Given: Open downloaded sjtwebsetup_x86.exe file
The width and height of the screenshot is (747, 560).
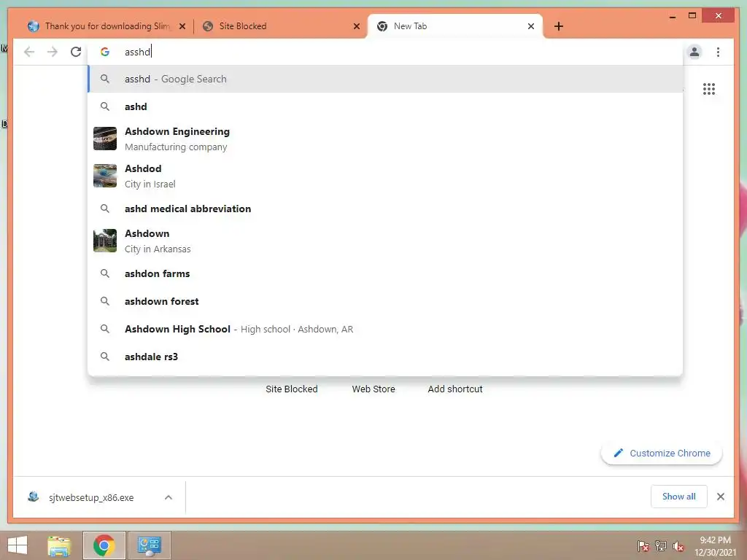Looking at the screenshot, I should click(90, 497).
